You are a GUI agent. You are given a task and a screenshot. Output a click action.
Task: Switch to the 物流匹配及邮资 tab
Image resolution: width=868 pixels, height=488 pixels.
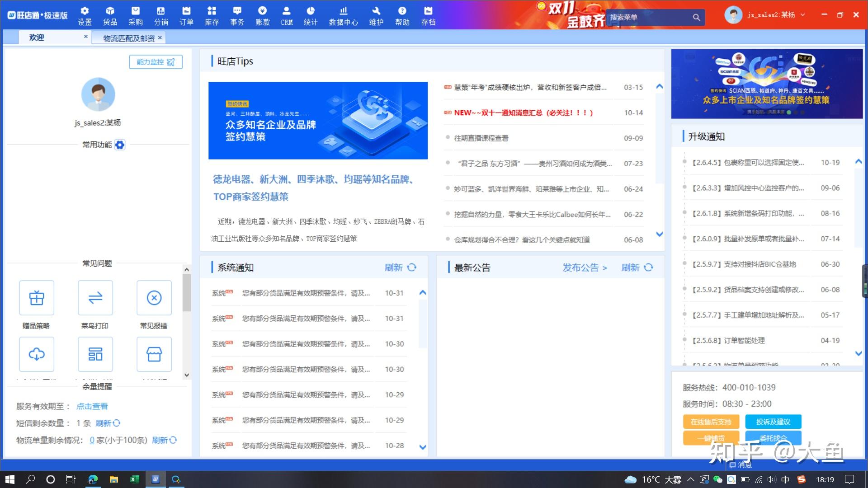pyautogui.click(x=129, y=38)
